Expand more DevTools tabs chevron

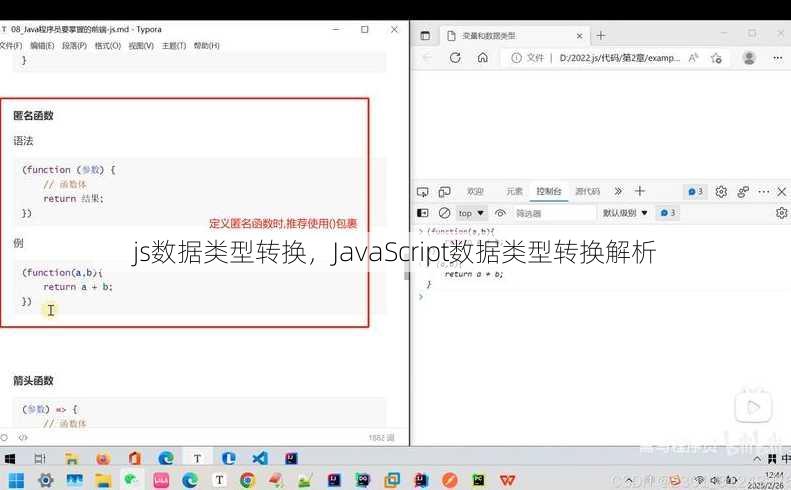618,191
